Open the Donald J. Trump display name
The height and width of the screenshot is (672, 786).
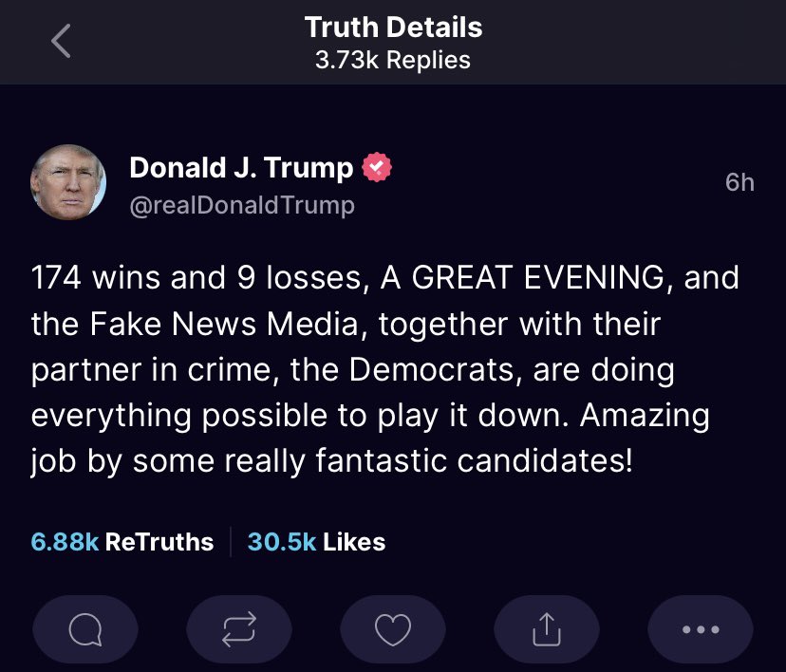241,168
